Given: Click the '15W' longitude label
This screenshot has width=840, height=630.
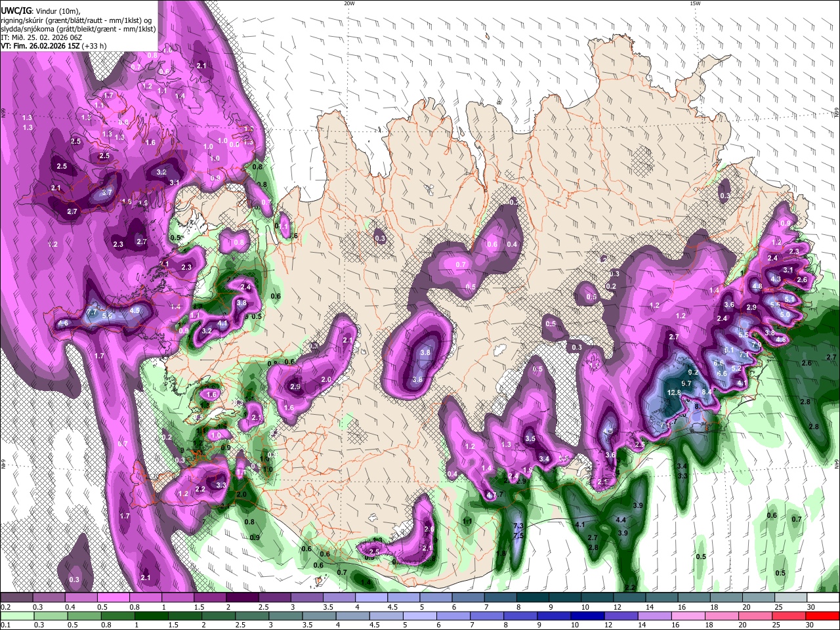Looking at the screenshot, I should 695,3.
